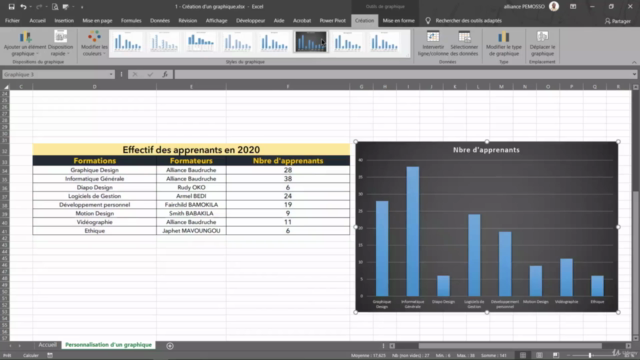This screenshot has width=640, height=360.
Task: Click column D header
Action: 94,87
